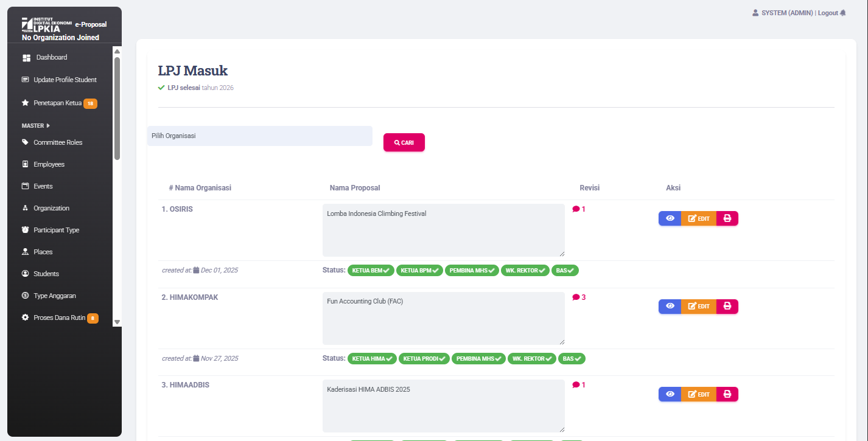Click the Lomba Indonesia Climbing Festival textarea

pos(444,230)
